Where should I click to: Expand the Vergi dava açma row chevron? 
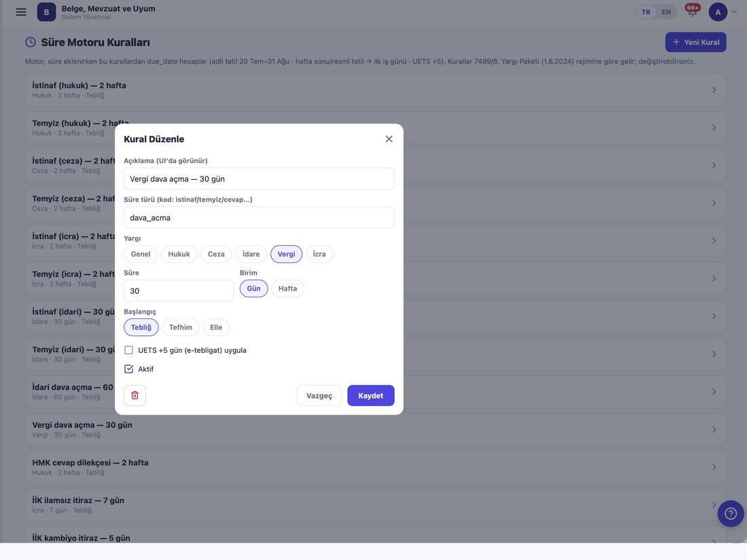tap(714, 430)
